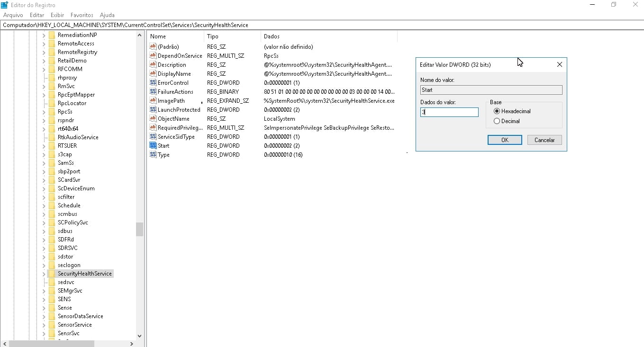Open the Arquivo menu

click(13, 15)
